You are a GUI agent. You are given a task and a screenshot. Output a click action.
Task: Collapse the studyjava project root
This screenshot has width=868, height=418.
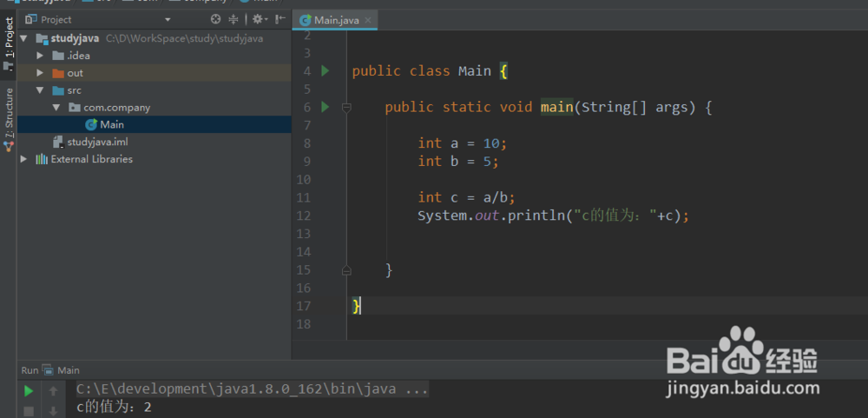click(x=23, y=38)
